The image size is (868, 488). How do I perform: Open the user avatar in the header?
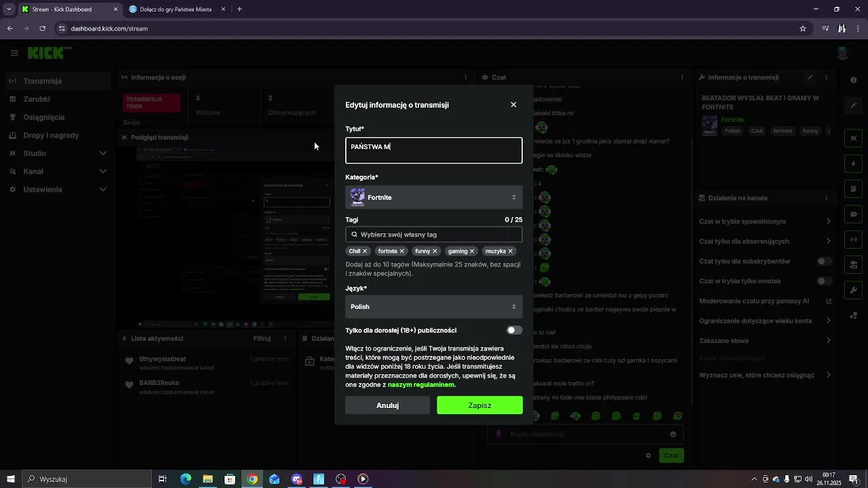point(843,53)
